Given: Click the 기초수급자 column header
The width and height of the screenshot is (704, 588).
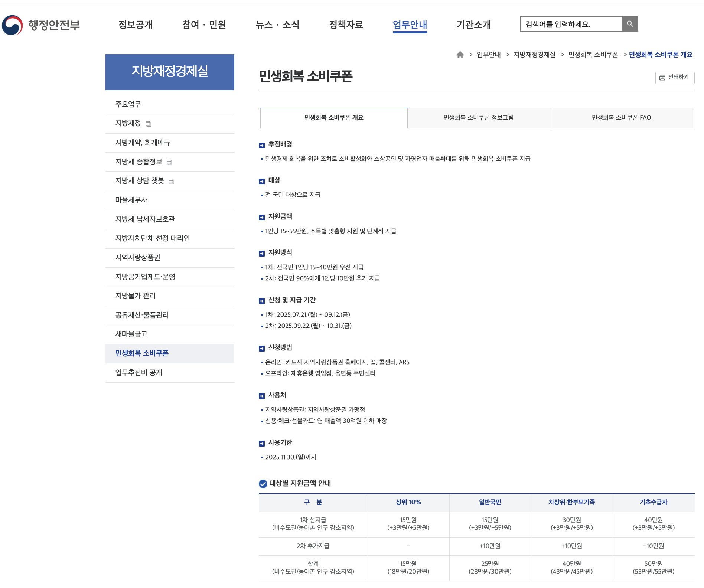Looking at the screenshot, I should point(654,503).
